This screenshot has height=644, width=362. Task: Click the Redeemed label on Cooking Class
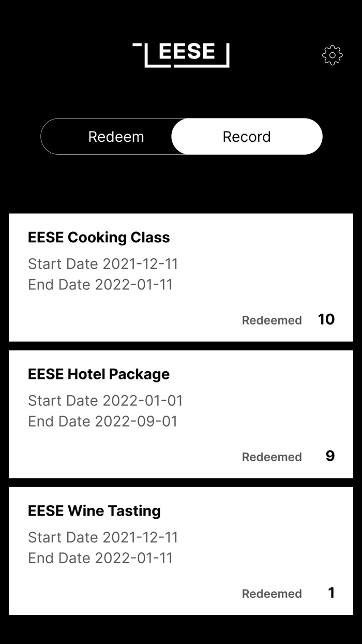point(271,320)
